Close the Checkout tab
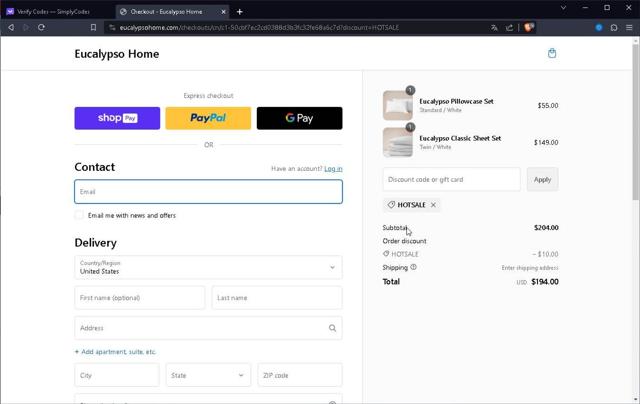 (223, 12)
